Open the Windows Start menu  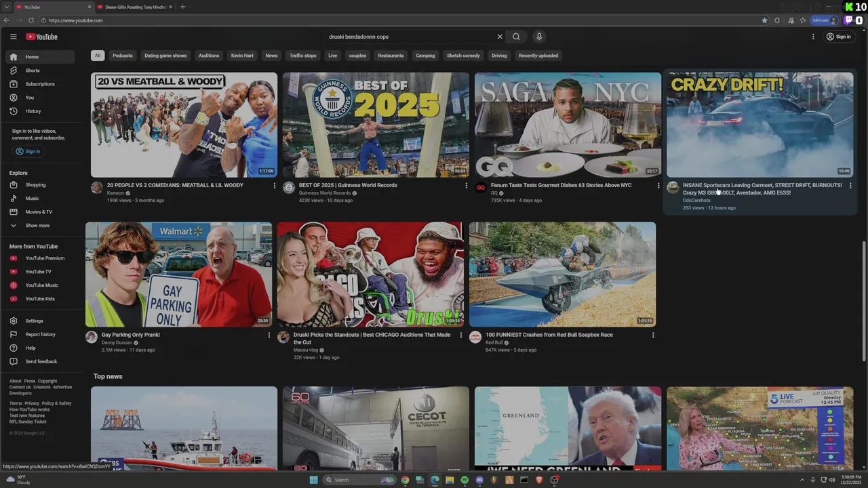(313, 480)
